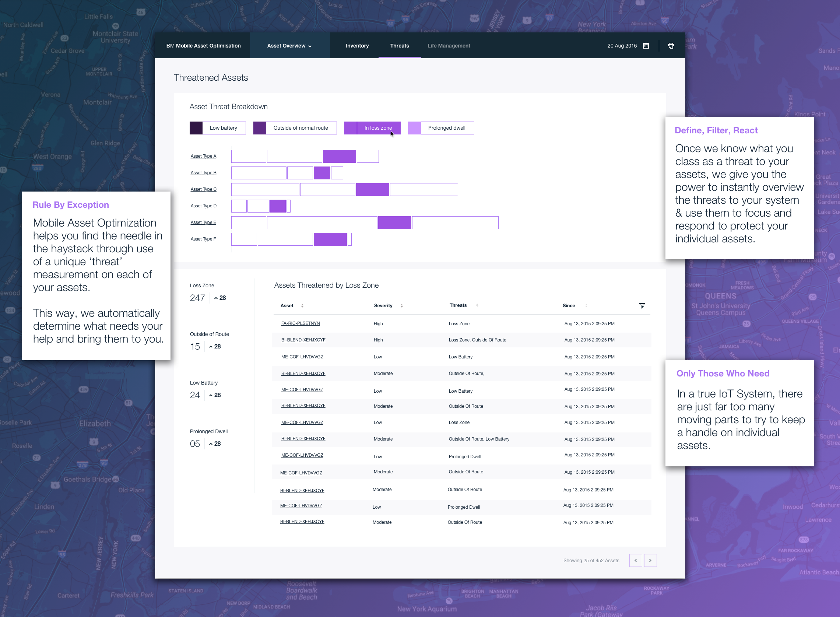
Task: Sort the assets table by Asset column
Action: [x=302, y=305]
